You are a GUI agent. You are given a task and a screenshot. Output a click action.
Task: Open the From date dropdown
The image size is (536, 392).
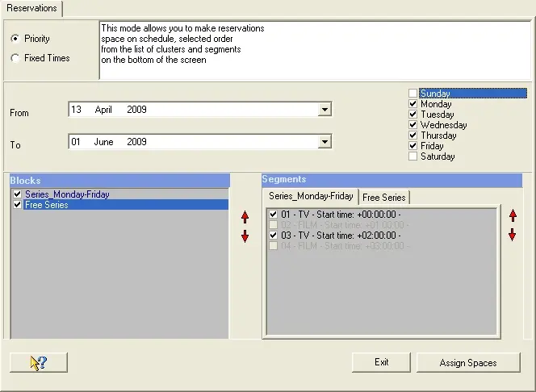[325, 110]
